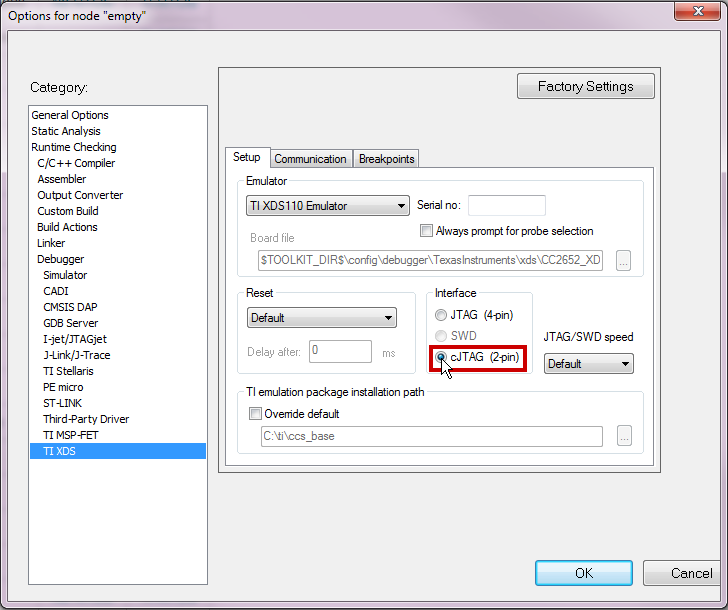Select the cJTAG (2-pin) interface option

[x=441, y=357]
